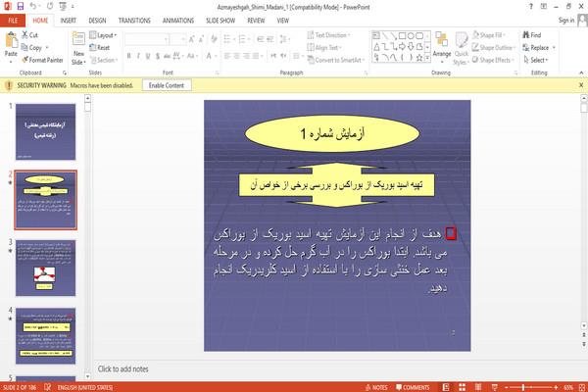Reset the slide layout
Screen dimensions: 588x392
[99, 48]
